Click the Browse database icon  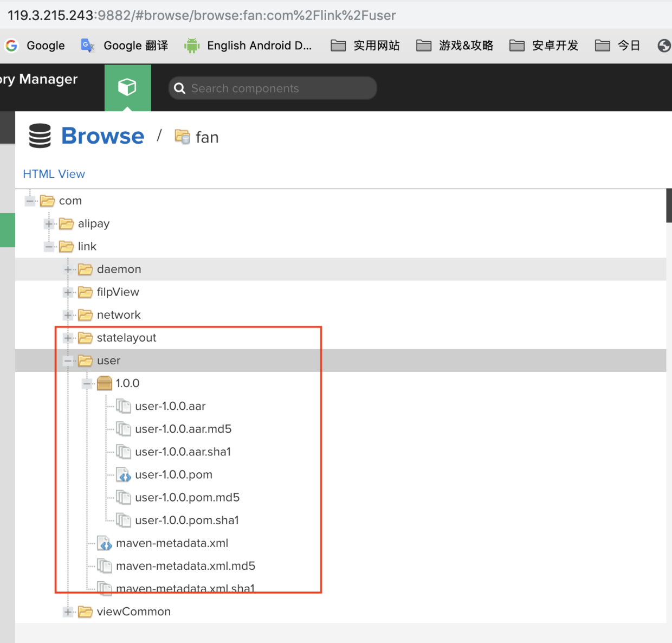[x=40, y=136]
